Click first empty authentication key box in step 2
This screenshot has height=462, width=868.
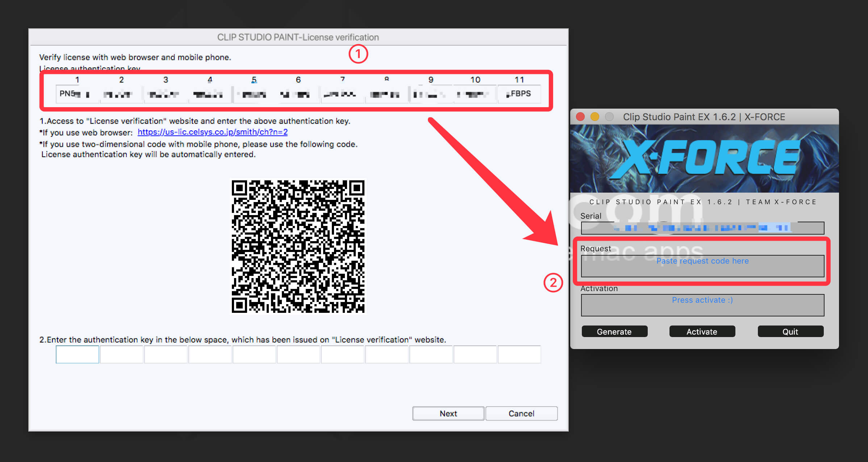pyautogui.click(x=77, y=354)
